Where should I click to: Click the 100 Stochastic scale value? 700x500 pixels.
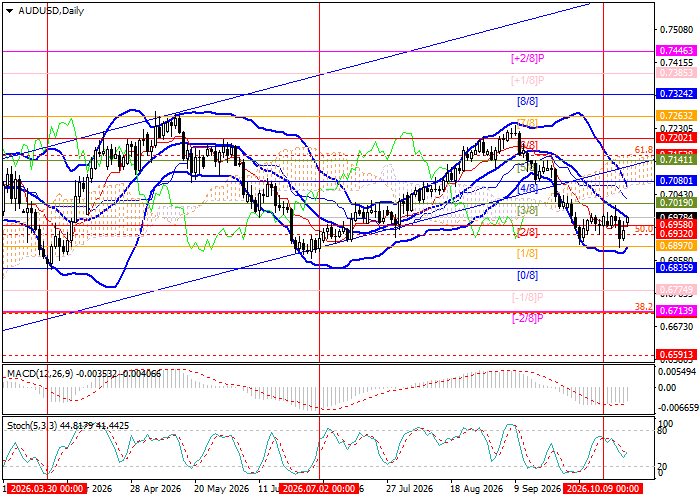click(666, 423)
